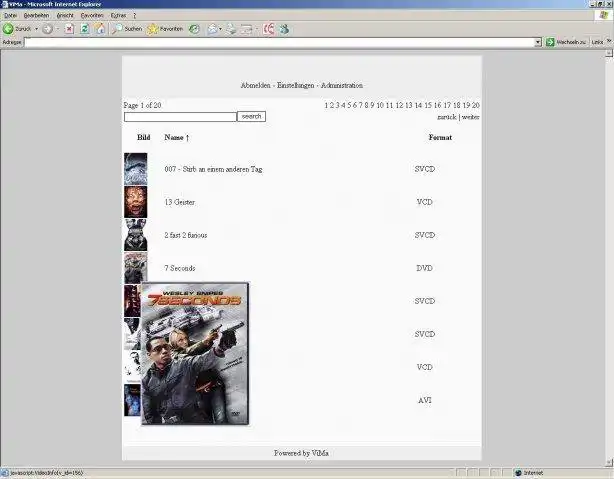The height and width of the screenshot is (479, 614).
Task: Open the Zurück history dropdown arrow
Action: click(36, 29)
